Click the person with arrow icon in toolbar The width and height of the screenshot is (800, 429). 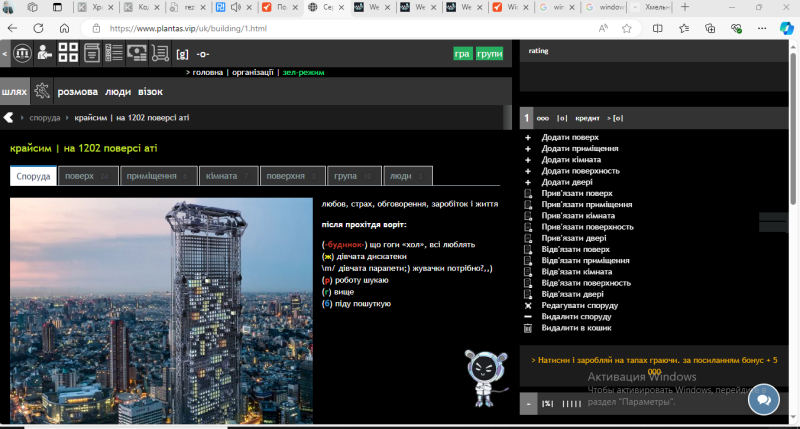click(x=44, y=53)
